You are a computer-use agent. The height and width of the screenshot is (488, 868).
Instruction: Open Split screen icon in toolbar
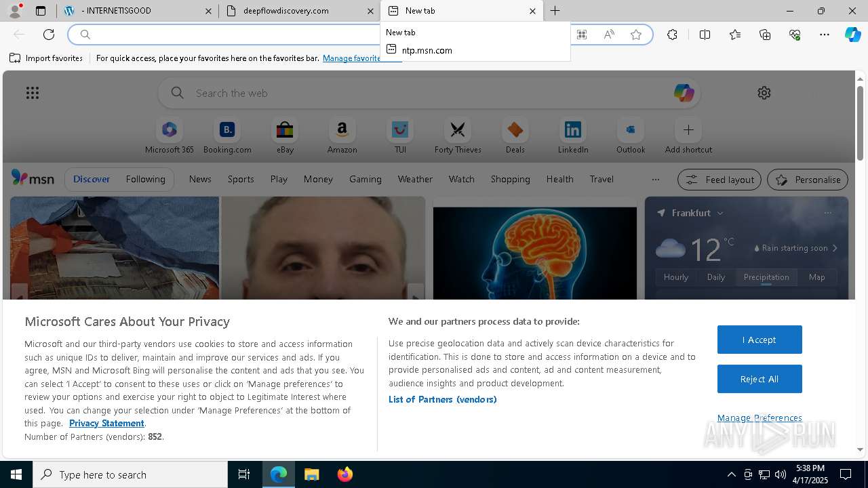(705, 35)
